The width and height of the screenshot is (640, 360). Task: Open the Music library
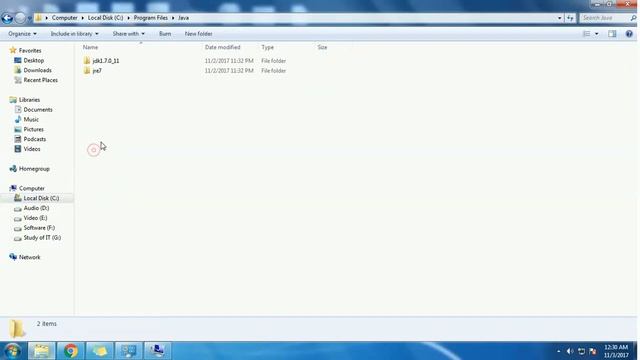31,119
